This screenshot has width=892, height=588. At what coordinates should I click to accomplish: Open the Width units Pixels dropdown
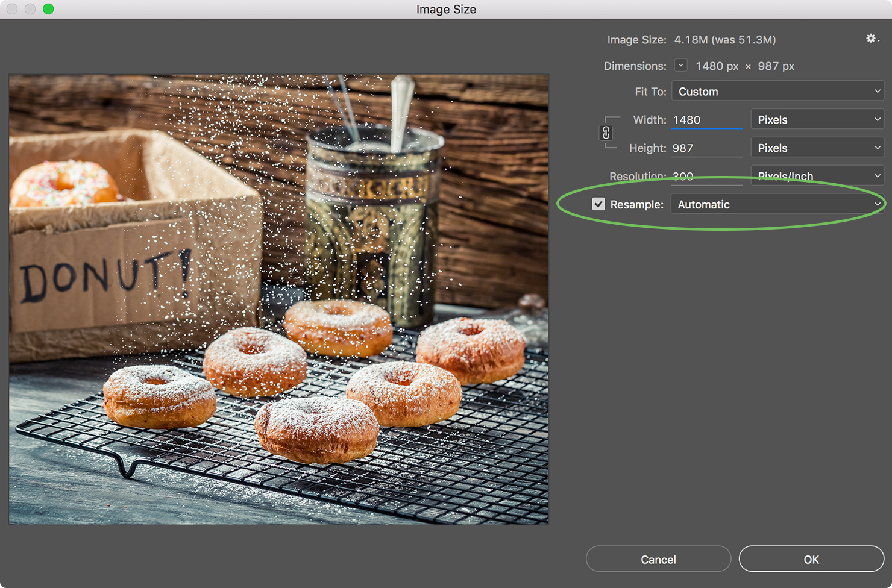tap(817, 119)
